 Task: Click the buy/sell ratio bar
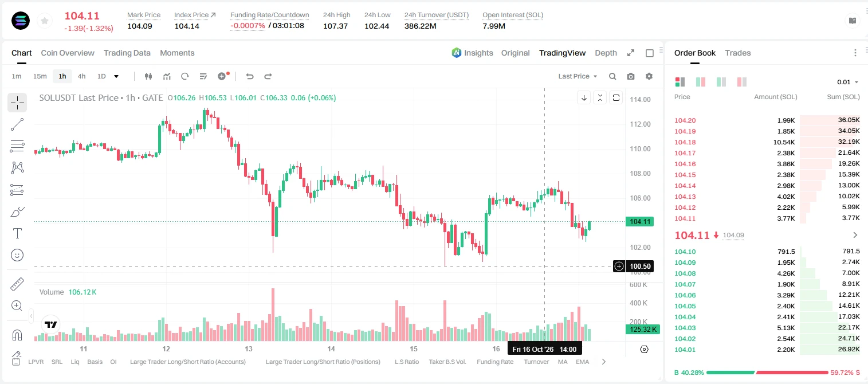768,373
